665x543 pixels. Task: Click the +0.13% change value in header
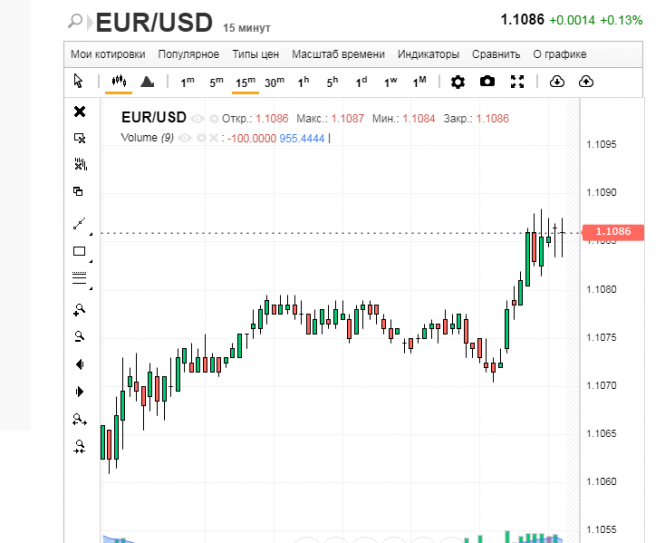click(x=621, y=20)
